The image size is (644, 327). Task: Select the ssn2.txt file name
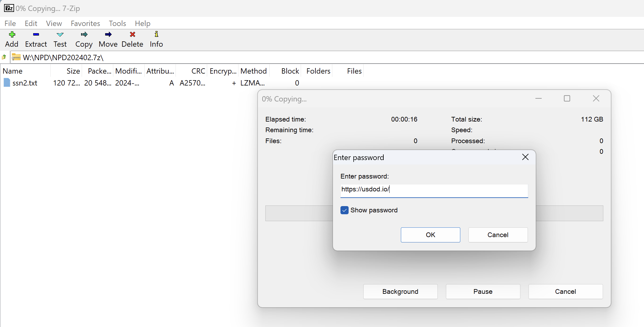tap(25, 83)
